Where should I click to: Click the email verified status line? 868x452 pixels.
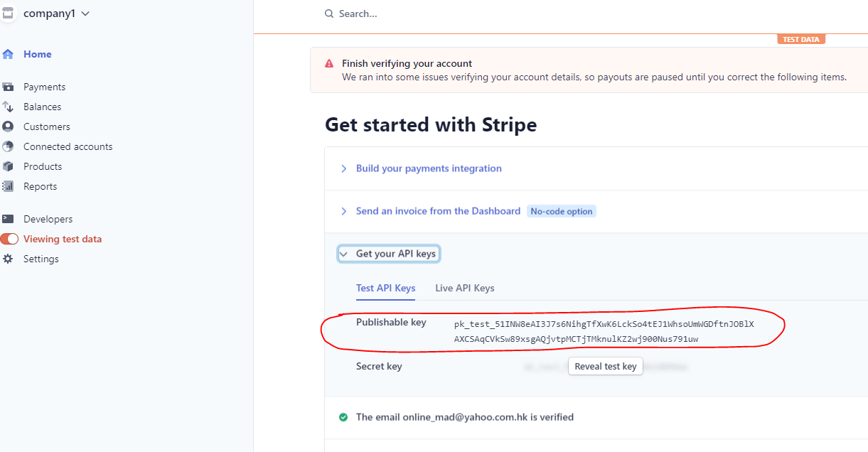[465, 417]
